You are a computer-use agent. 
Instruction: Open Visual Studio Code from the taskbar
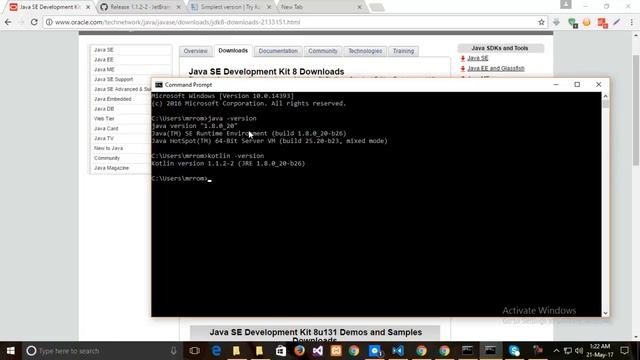[x=398, y=351]
